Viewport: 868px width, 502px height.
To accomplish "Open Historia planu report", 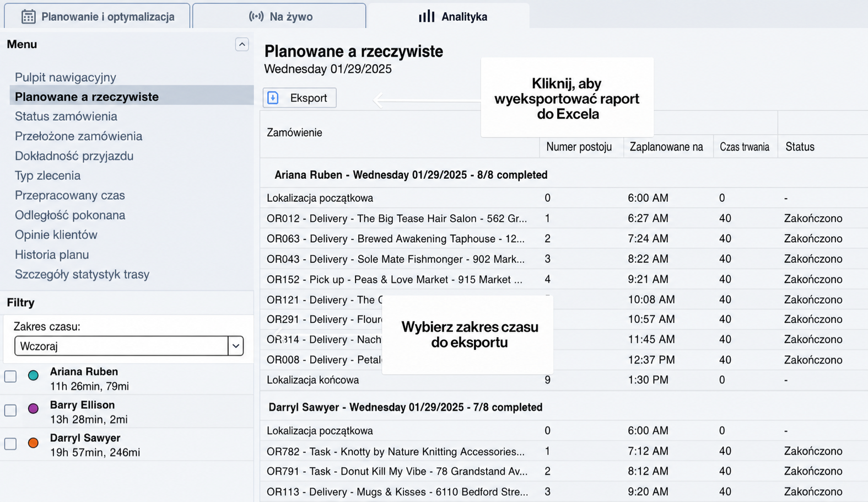I will click(52, 255).
